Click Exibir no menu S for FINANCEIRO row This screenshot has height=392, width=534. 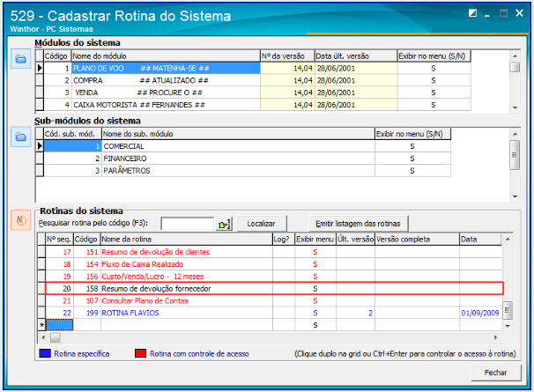coord(412,159)
